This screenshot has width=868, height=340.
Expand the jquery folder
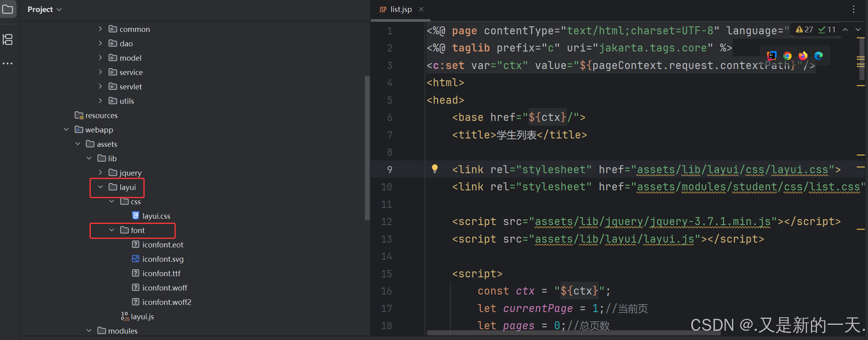[x=101, y=172]
